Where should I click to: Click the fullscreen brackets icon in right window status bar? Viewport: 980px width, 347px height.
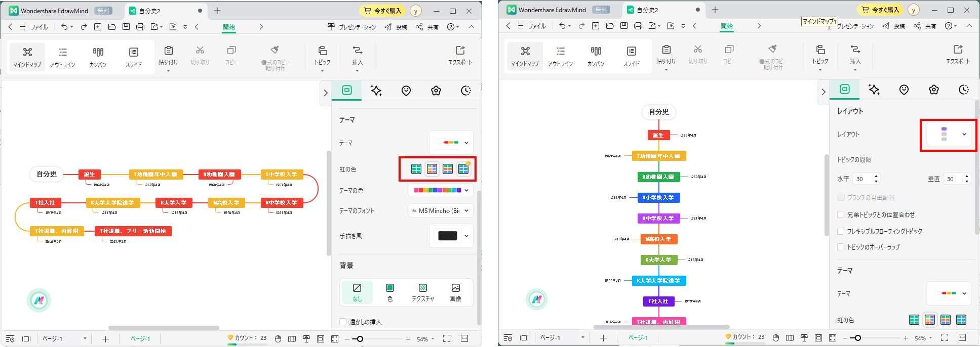pyautogui.click(x=945, y=337)
